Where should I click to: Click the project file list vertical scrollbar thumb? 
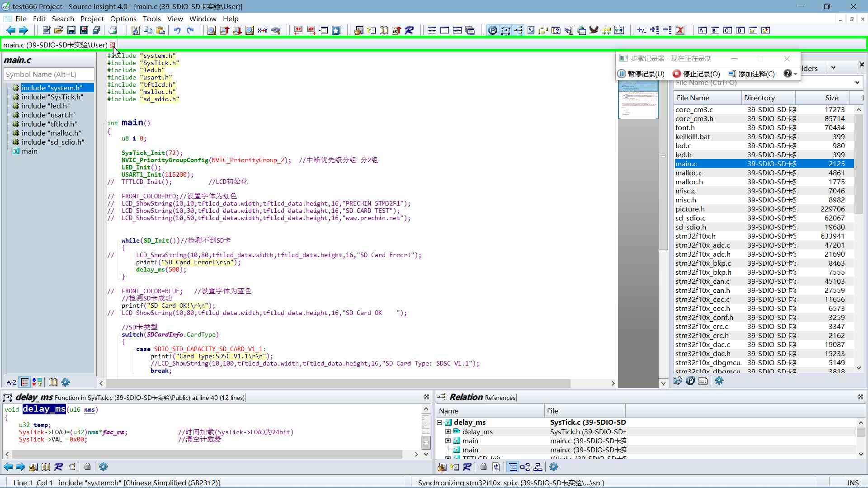859,164
